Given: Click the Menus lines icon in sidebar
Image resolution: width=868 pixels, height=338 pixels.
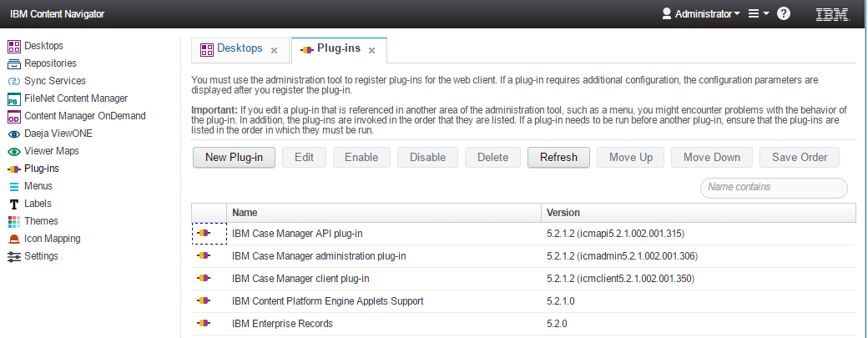Looking at the screenshot, I should [14, 186].
